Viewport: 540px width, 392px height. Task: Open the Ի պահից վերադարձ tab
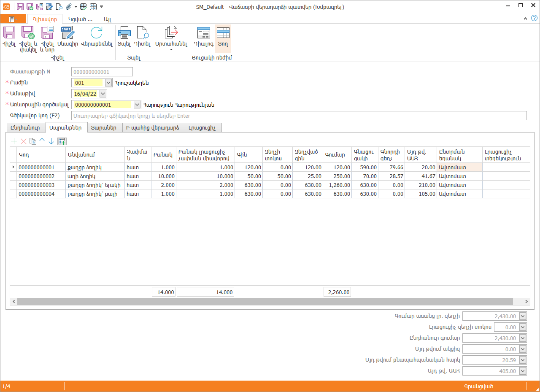(x=153, y=127)
